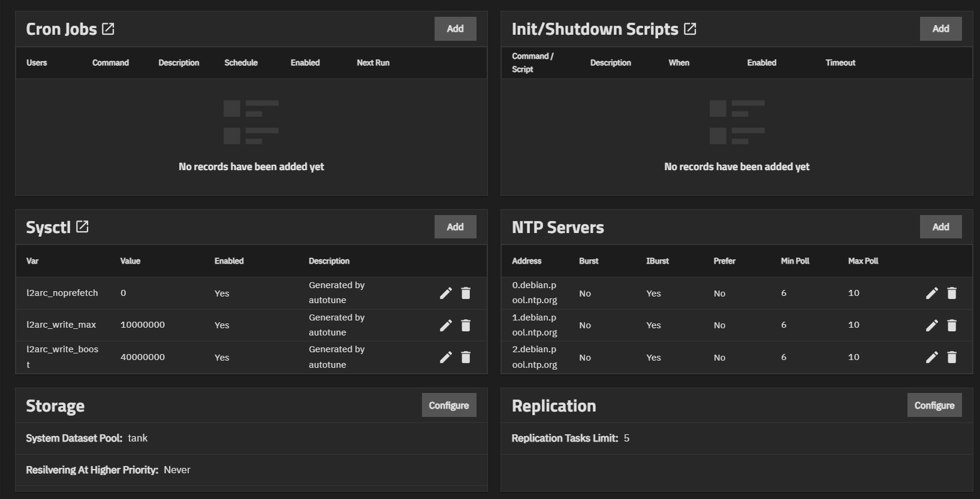Delete the l2arc_noprefetch sysctl entry
Viewport: 980px width, 499px height.
tap(466, 293)
